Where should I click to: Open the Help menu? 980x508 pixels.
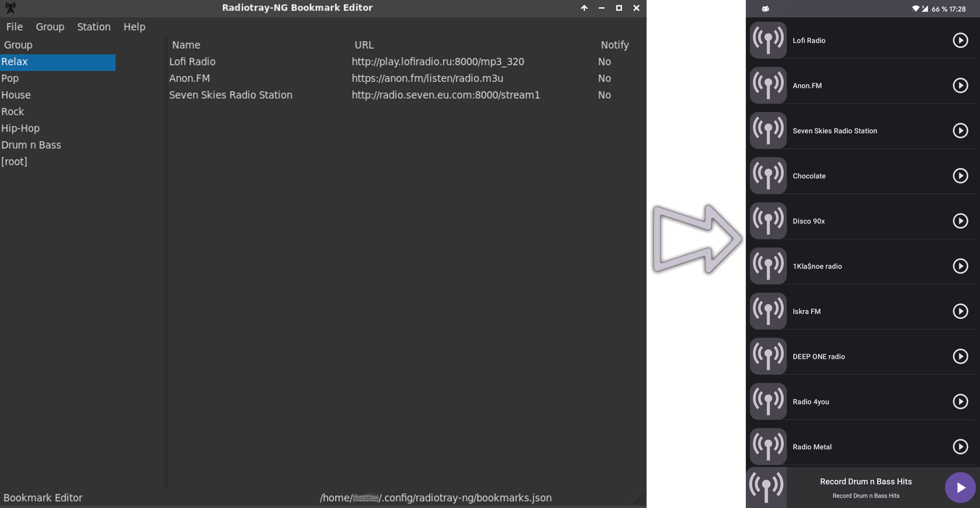(134, 27)
